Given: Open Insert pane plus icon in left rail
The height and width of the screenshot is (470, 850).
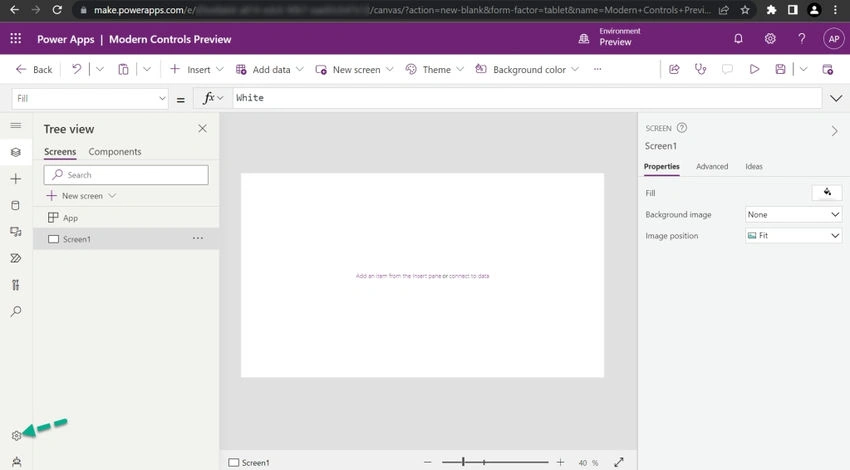Looking at the screenshot, I should click(16, 179).
